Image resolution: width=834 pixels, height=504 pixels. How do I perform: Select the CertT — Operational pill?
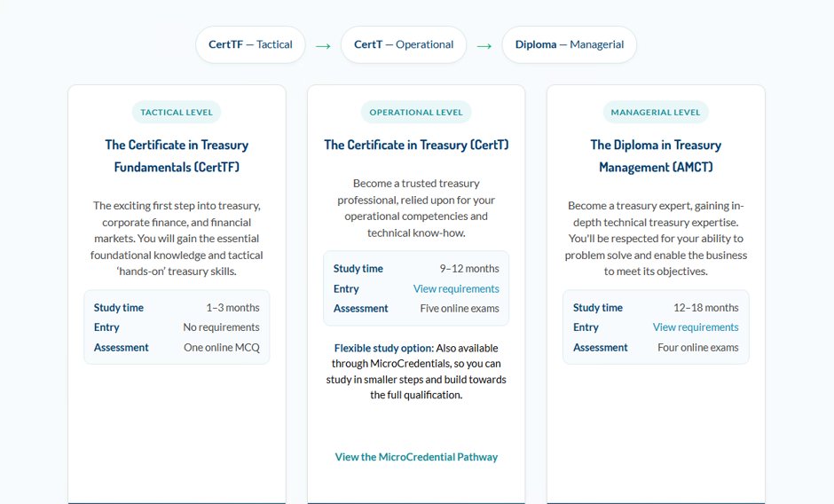404,44
